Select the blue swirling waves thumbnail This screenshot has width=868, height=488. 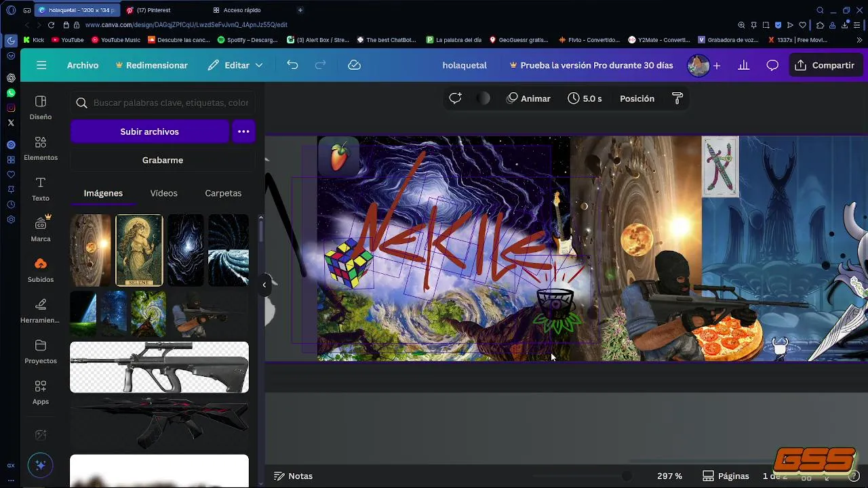pyautogui.click(x=229, y=250)
